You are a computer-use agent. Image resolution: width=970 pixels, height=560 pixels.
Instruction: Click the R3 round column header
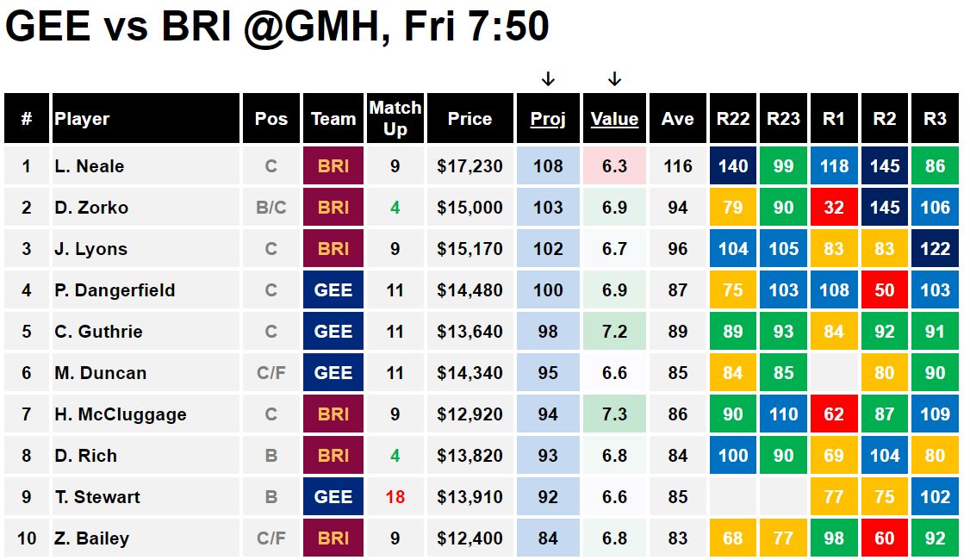[935, 118]
